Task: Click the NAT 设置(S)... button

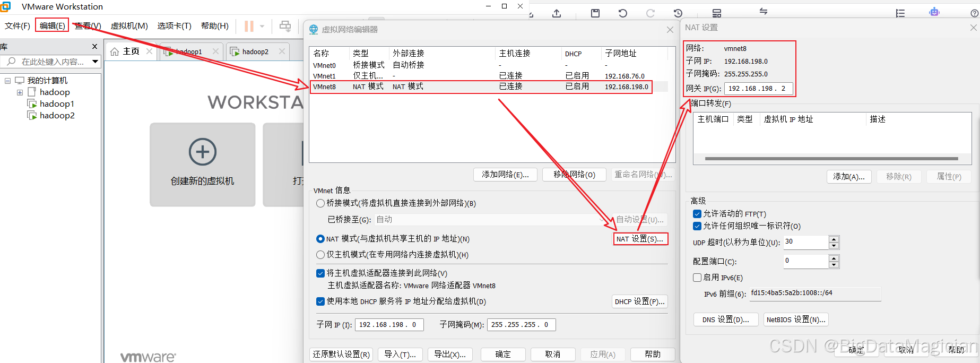Action: 640,239
